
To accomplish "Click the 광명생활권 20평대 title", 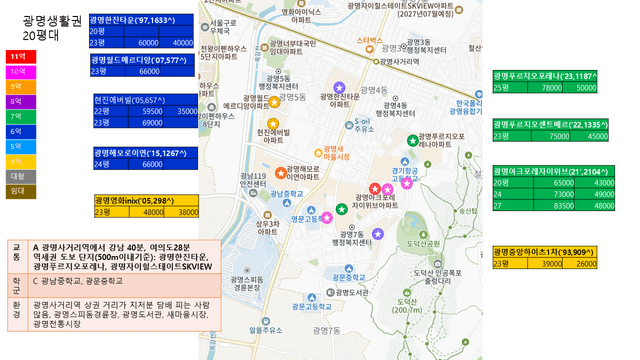I will pyautogui.click(x=52, y=28).
